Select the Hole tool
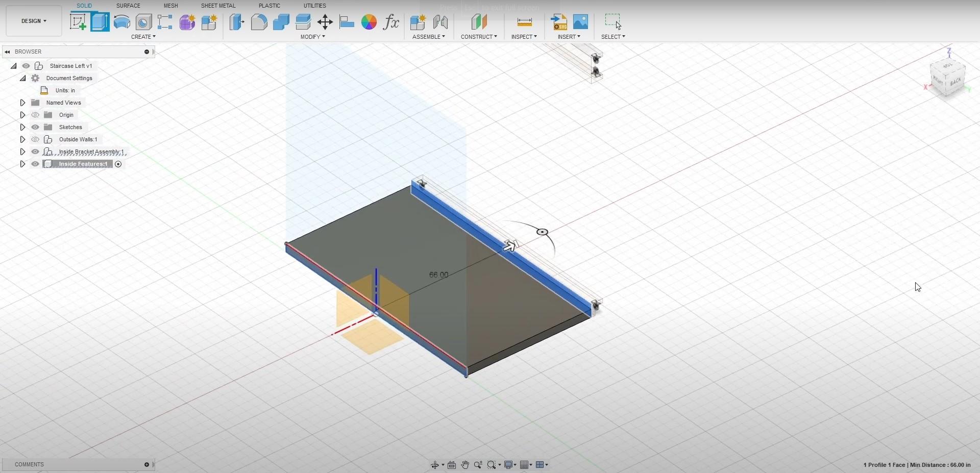 point(143,22)
